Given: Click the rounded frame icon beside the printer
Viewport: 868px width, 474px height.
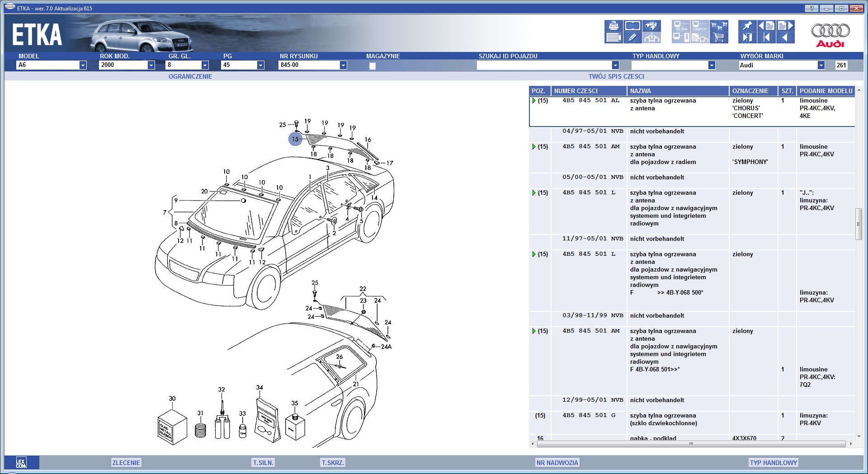Looking at the screenshot, I should pyautogui.click(x=632, y=26).
